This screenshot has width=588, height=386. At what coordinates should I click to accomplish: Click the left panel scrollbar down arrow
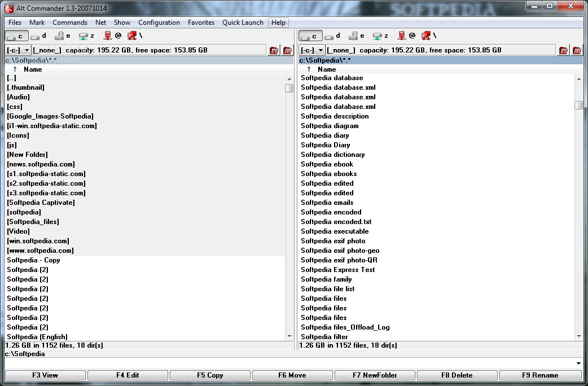click(289, 336)
